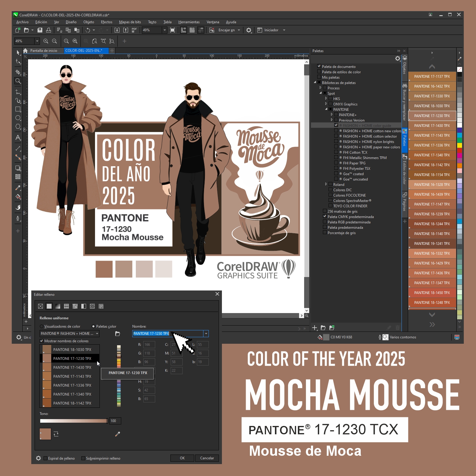Select the fountain fill type icon
The width and height of the screenshot is (476, 476).
click(58, 306)
